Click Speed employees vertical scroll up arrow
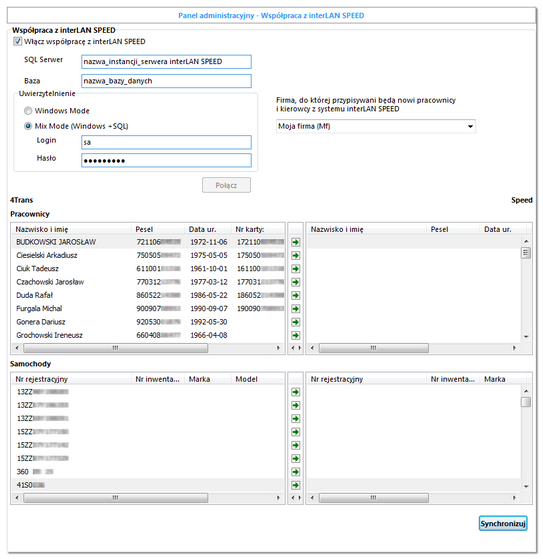 pyautogui.click(x=526, y=242)
